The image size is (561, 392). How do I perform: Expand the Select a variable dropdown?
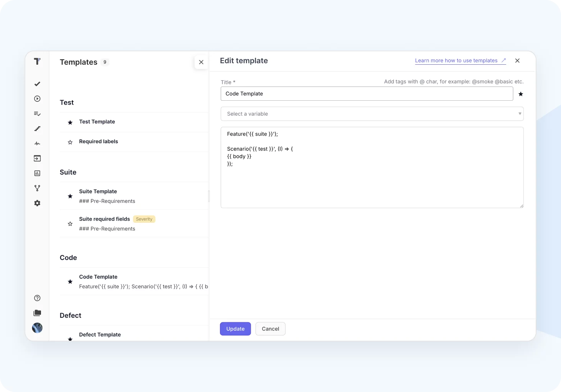[372, 114]
